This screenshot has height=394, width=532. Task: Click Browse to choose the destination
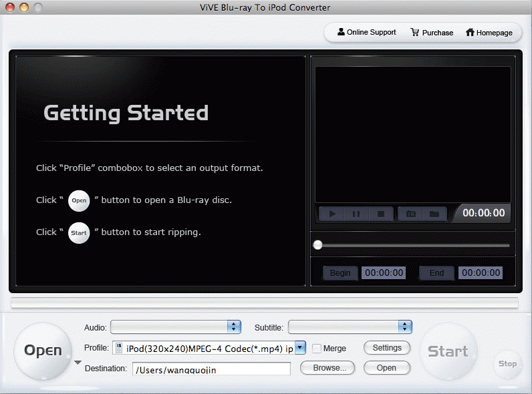tap(327, 368)
